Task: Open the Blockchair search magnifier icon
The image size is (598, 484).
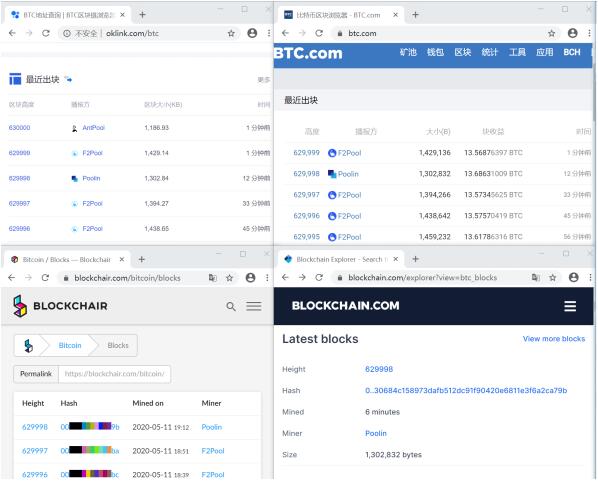Action: [x=231, y=307]
